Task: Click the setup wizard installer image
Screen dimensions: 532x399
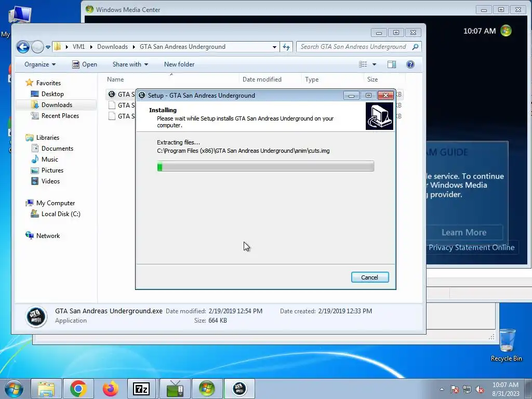Action: pyautogui.click(x=379, y=116)
